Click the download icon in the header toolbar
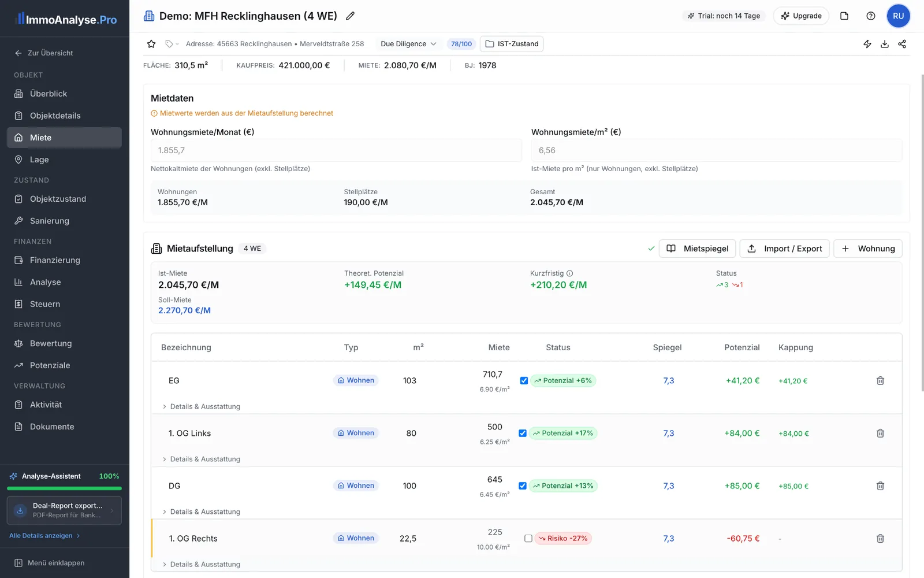This screenshot has height=578, width=924. coord(884,44)
